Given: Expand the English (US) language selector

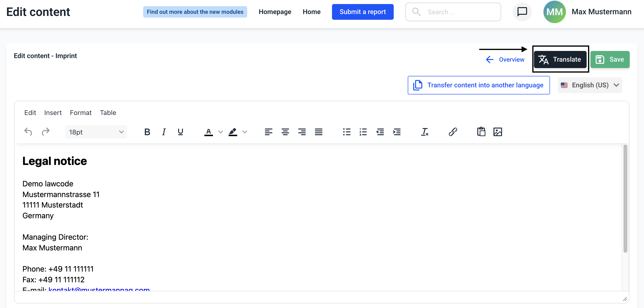Looking at the screenshot, I should click(589, 85).
